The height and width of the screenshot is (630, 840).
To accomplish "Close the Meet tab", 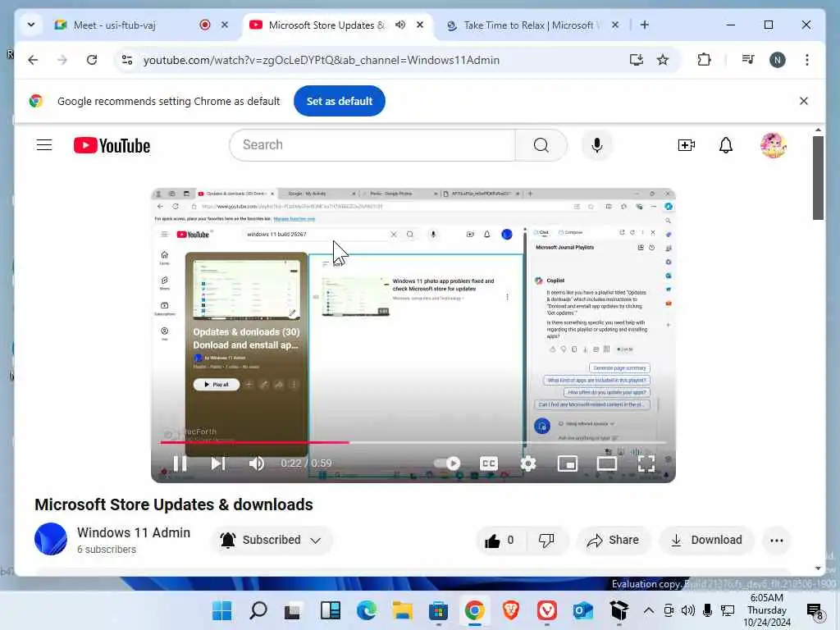I will [225, 25].
